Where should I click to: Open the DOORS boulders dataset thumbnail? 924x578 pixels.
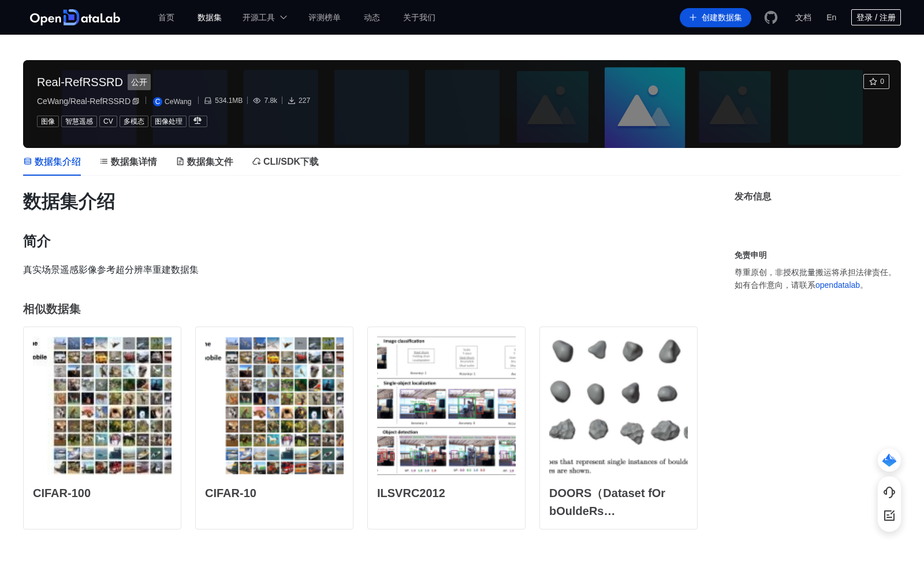pos(619,406)
